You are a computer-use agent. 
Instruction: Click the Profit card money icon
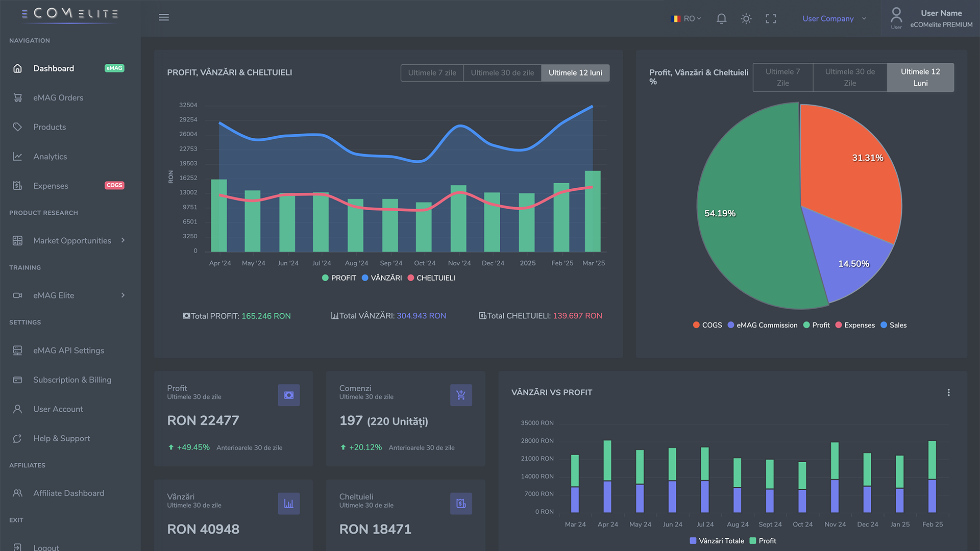(x=289, y=395)
